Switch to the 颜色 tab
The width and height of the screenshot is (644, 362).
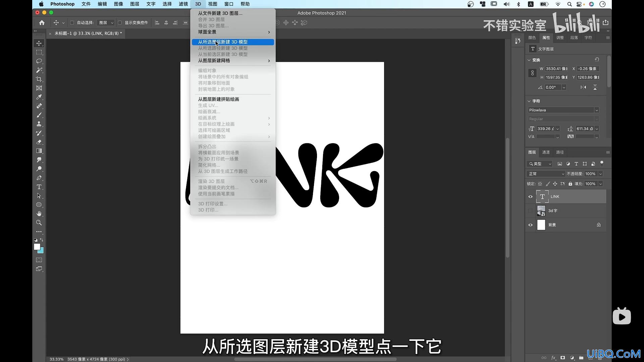point(532,38)
